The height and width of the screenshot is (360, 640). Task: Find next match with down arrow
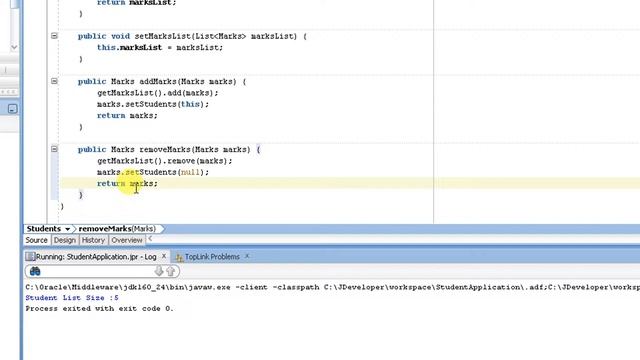click(159, 271)
